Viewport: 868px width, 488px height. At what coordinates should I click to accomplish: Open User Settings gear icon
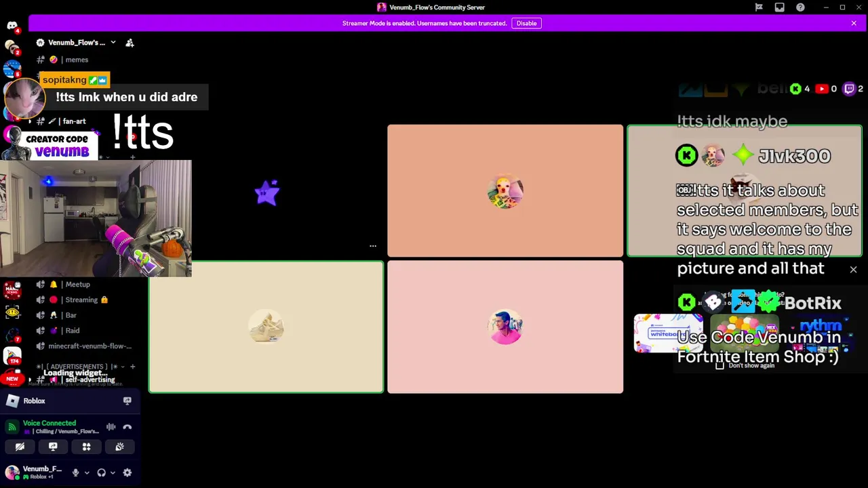click(x=127, y=473)
